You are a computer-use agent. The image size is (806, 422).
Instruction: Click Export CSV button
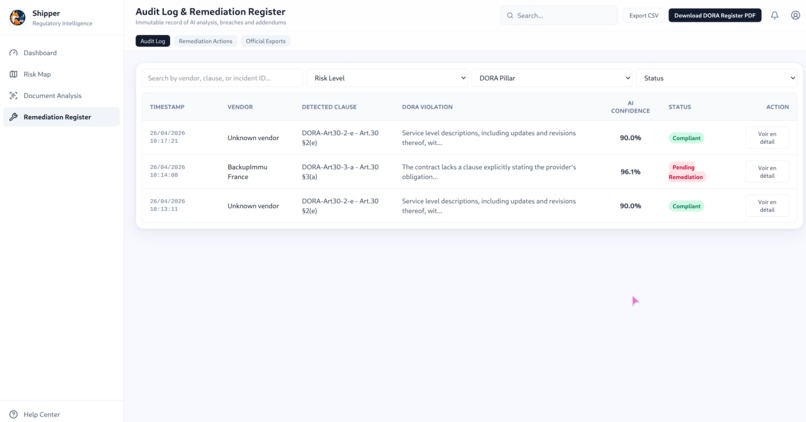[x=644, y=15]
